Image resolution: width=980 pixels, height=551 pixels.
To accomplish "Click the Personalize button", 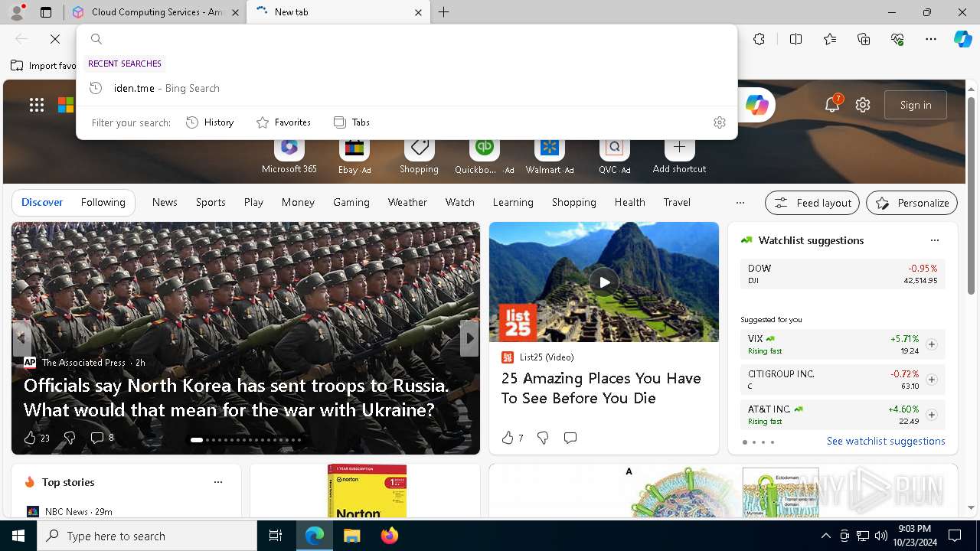I will click(912, 203).
